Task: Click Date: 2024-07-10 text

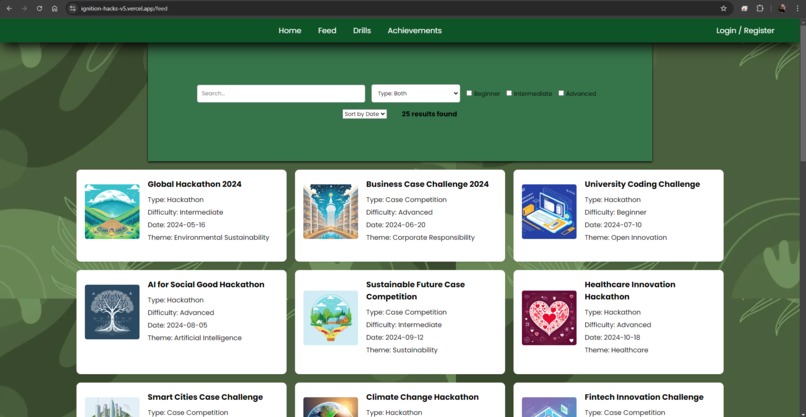Action: coord(613,225)
